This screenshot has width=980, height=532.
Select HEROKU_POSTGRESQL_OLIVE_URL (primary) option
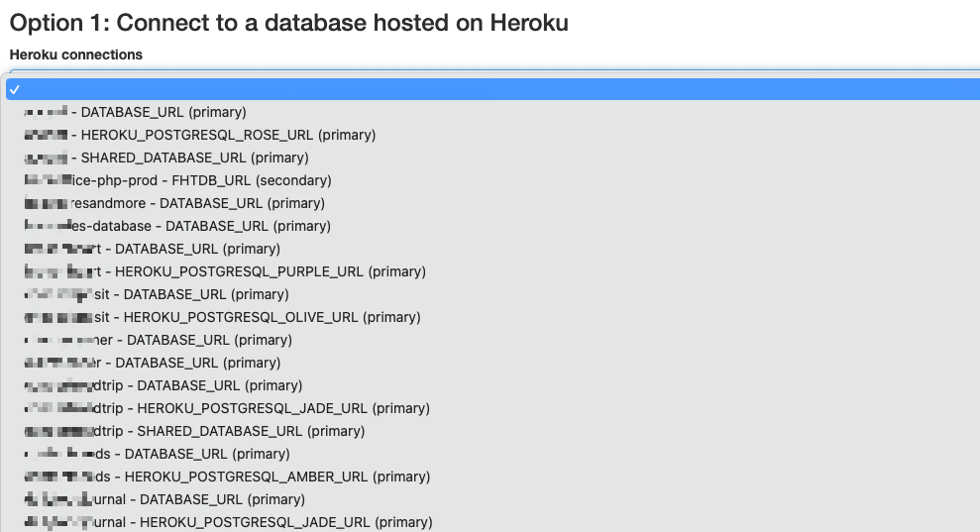[x=492, y=317]
